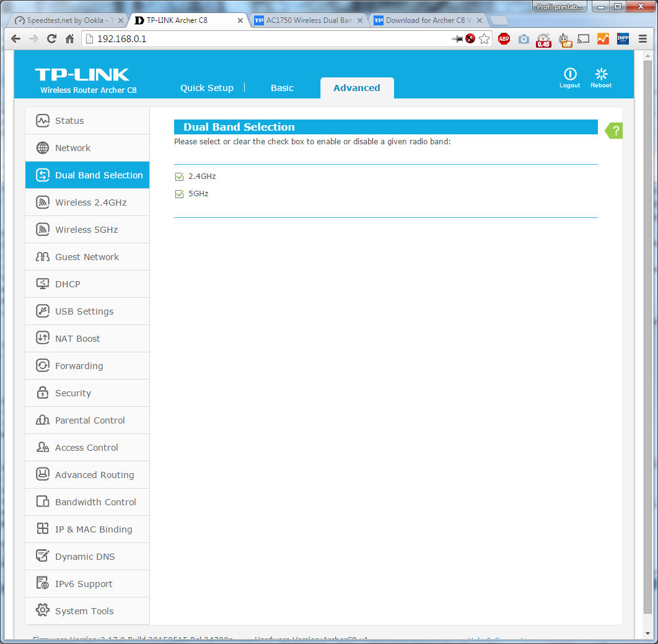Close the TP-LINK Archer C8 tab
The width and height of the screenshot is (658, 644).
240,20
